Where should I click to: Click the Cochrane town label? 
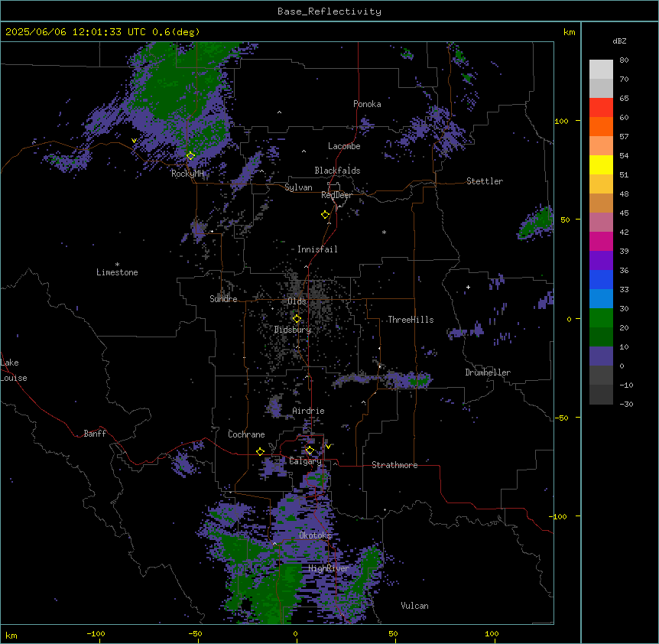point(246,434)
